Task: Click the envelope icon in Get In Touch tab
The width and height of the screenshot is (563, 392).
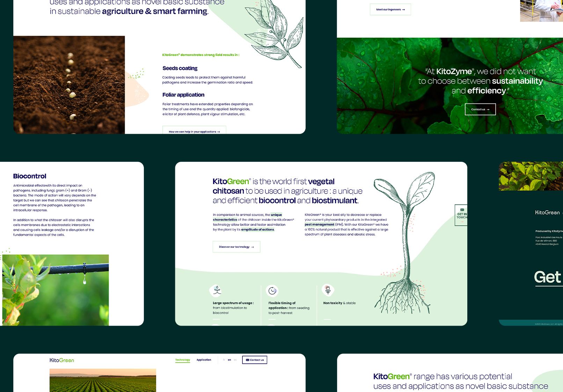Action: click(462, 210)
